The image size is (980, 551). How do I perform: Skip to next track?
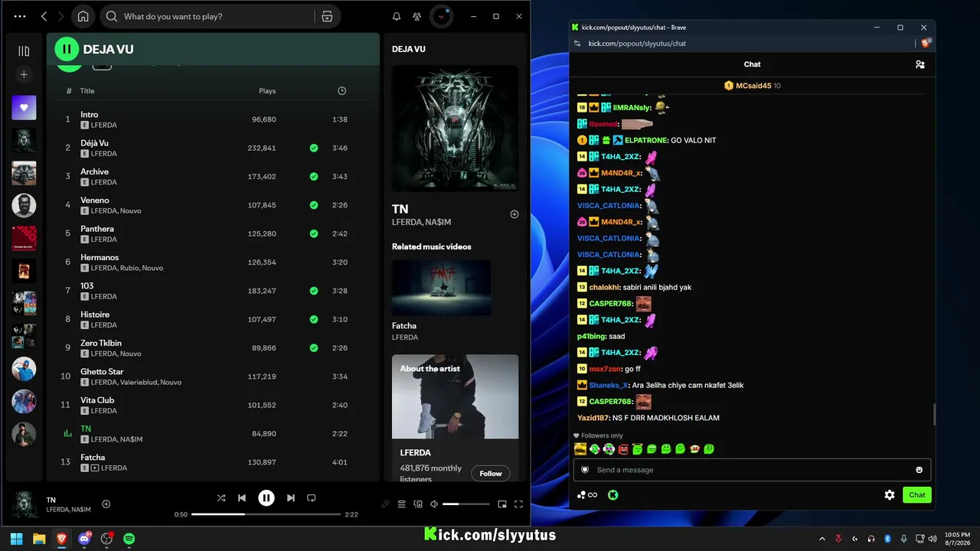(x=291, y=498)
